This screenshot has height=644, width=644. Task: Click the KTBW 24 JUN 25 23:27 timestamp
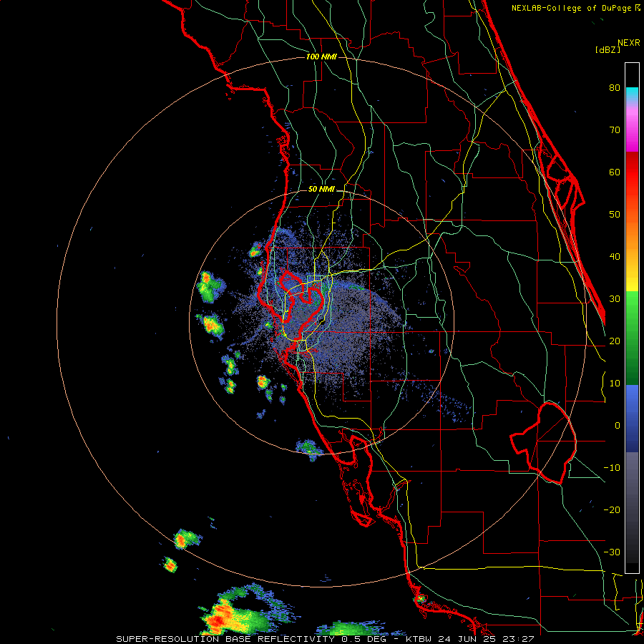tap(470, 639)
